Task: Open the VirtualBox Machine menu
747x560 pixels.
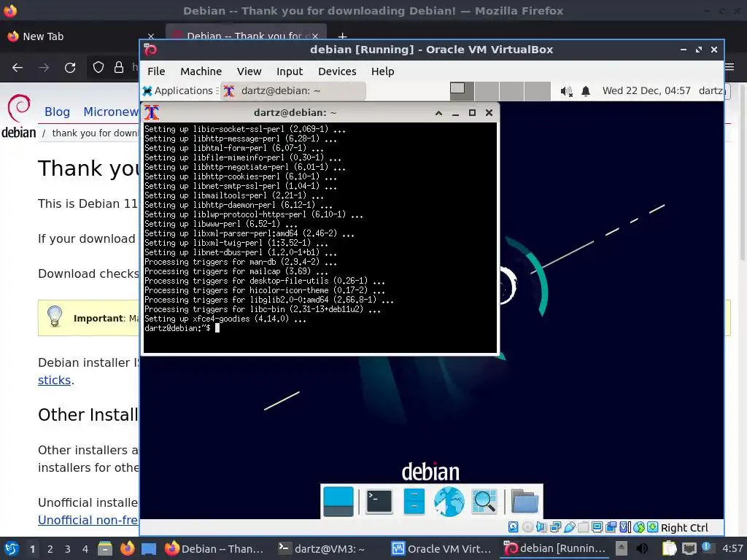Action: tap(201, 71)
